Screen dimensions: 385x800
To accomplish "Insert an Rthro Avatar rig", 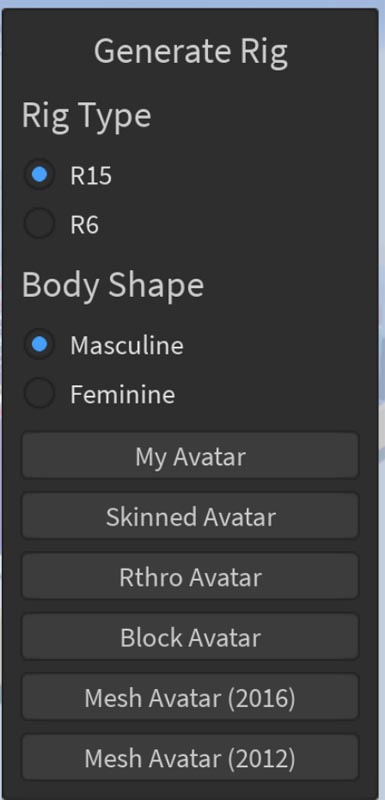I will click(190, 577).
